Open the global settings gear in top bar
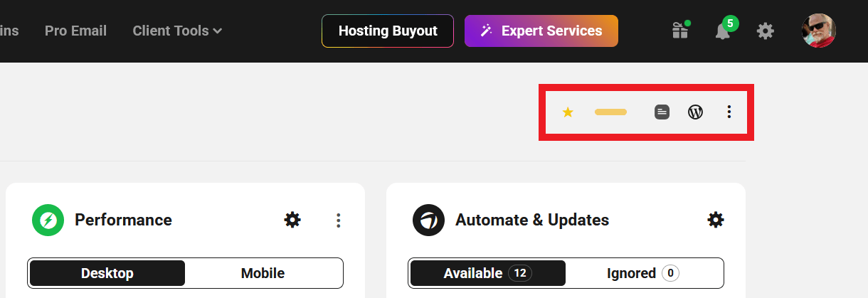868x298 pixels. [x=765, y=31]
